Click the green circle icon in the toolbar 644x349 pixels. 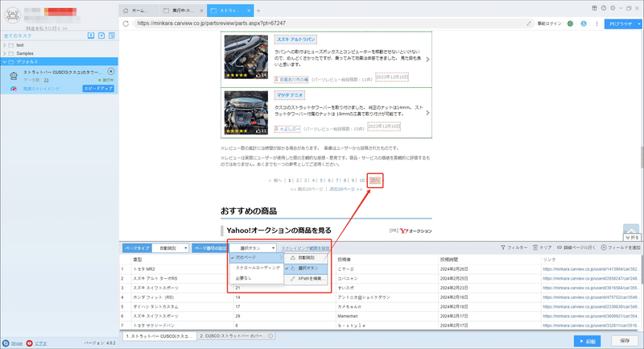tap(570, 23)
